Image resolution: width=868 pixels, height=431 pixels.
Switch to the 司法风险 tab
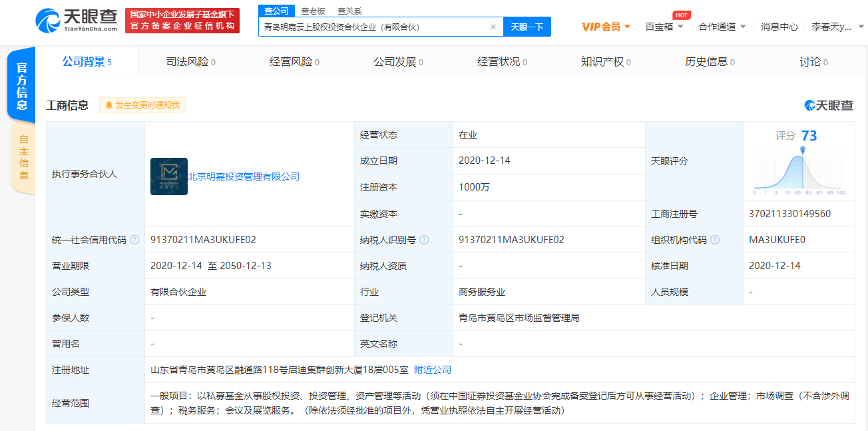pyautogui.click(x=190, y=62)
